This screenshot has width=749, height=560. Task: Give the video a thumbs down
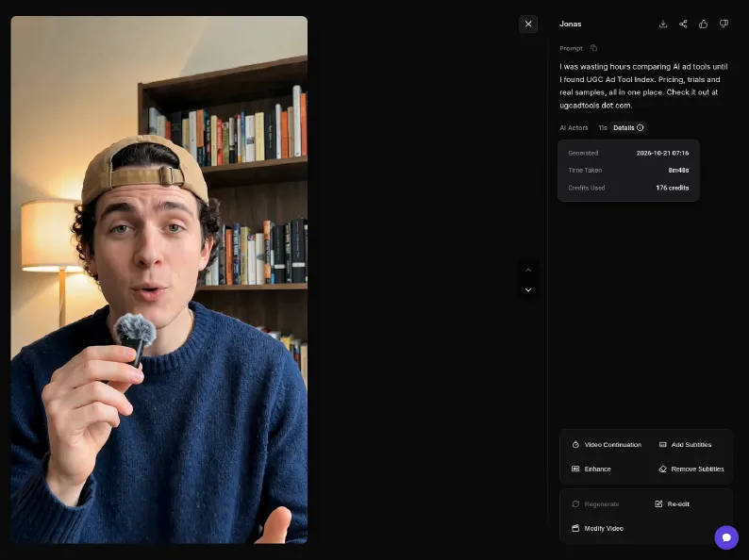click(724, 24)
